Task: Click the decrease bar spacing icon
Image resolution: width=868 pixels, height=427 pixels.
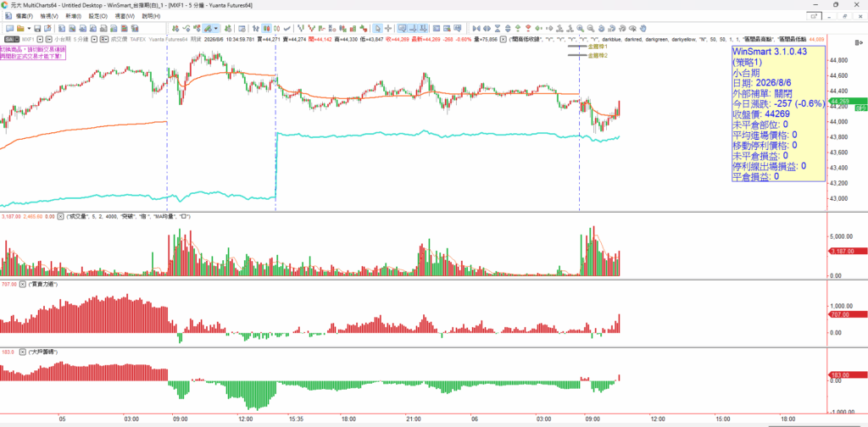Action: click(476, 28)
